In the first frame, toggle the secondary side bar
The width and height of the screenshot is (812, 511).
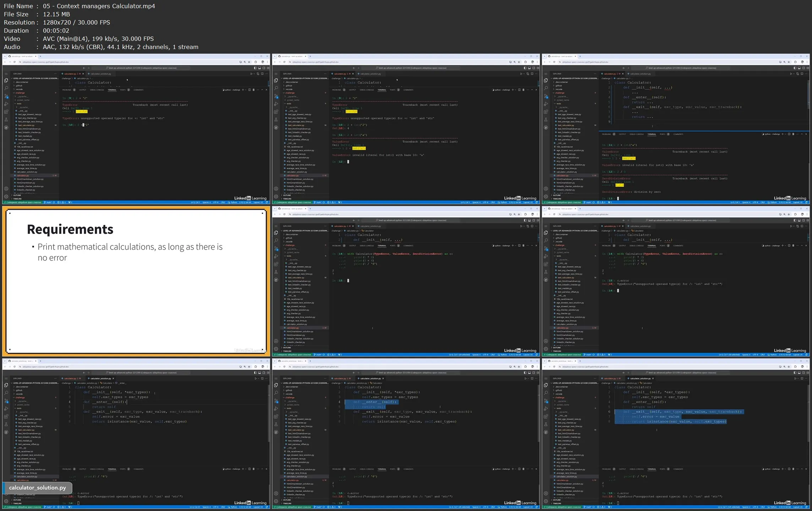264,68
